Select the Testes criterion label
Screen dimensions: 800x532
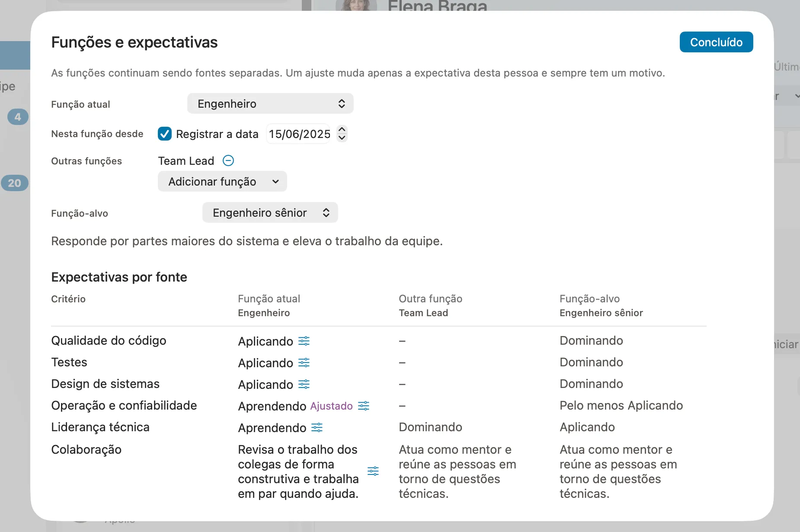click(x=69, y=362)
